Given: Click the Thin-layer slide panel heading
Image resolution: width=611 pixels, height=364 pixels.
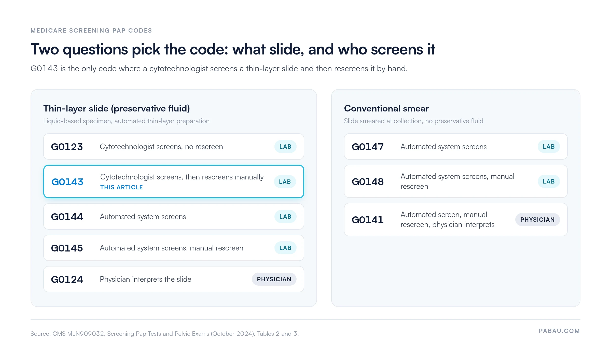Looking at the screenshot, I should (117, 108).
